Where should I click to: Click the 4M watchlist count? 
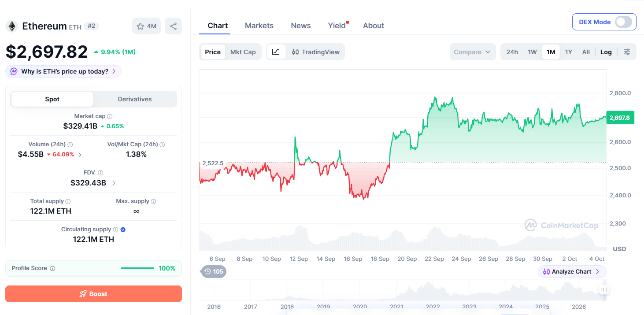pos(152,26)
